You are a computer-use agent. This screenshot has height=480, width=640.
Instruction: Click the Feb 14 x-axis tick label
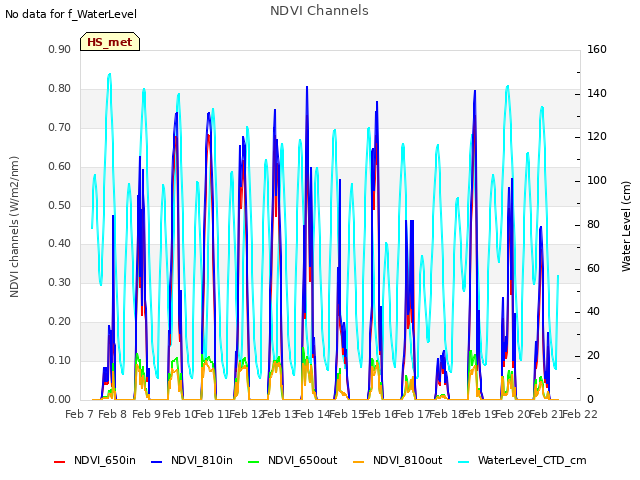[313, 414]
